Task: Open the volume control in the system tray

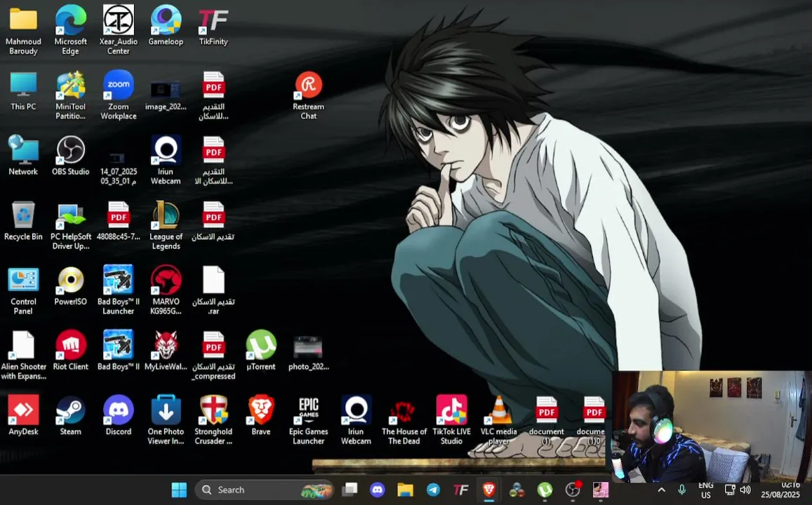Action: coord(745,490)
